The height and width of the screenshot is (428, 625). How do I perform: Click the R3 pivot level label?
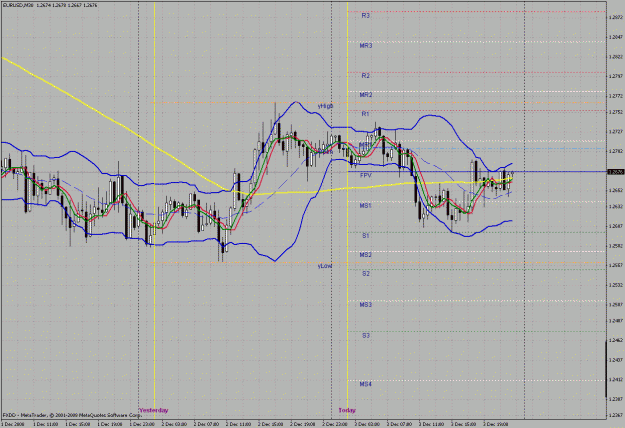point(366,16)
